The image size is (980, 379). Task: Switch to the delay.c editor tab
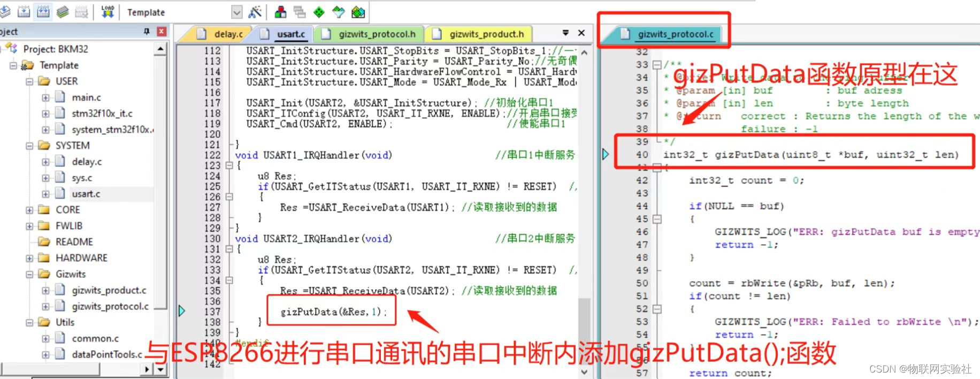[221, 34]
